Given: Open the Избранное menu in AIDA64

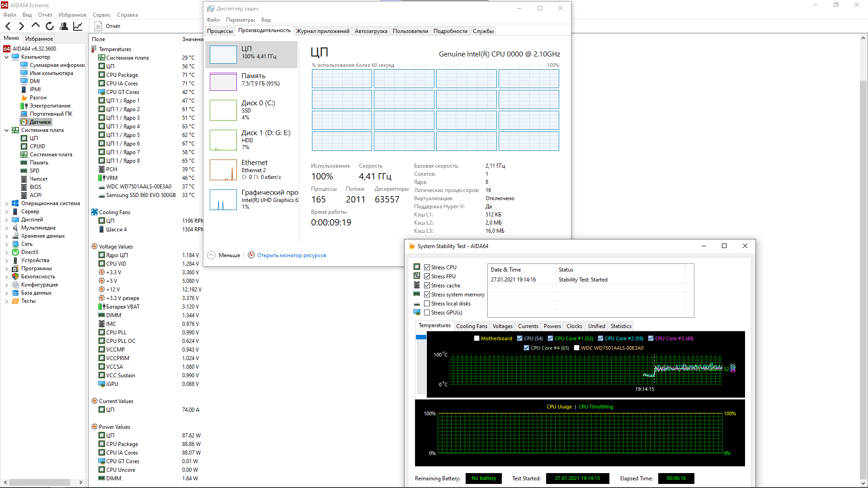Looking at the screenshot, I should (72, 15).
